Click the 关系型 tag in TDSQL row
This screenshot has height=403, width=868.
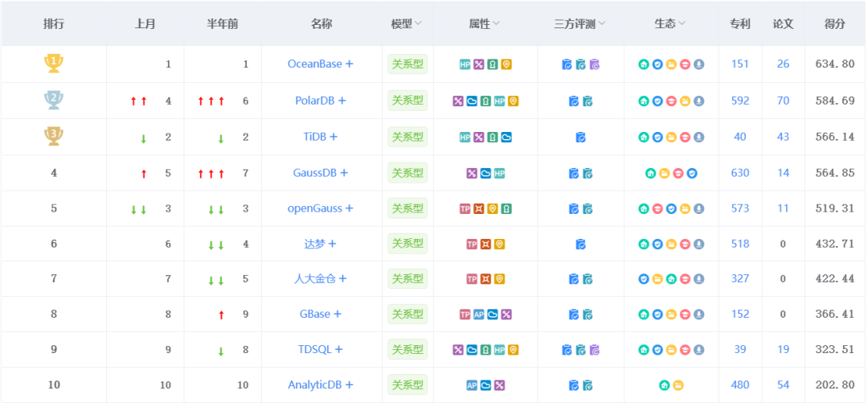coord(407,350)
